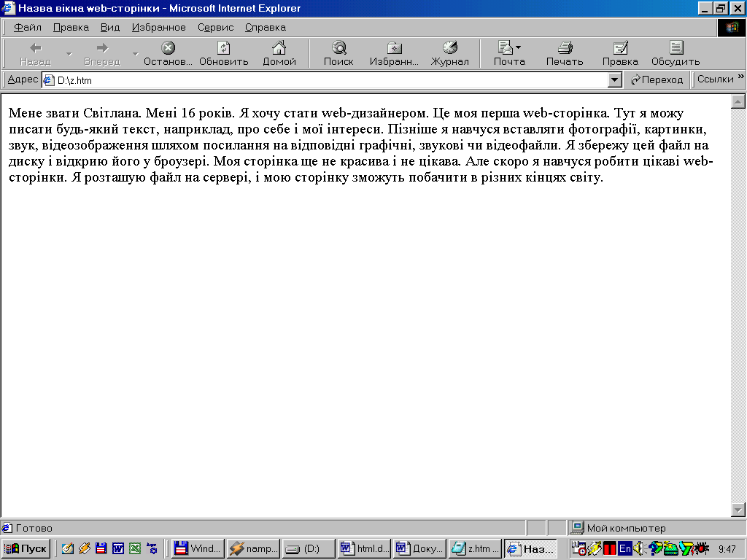
Task: Click Excel icon in quick launch
Action: tap(135, 548)
